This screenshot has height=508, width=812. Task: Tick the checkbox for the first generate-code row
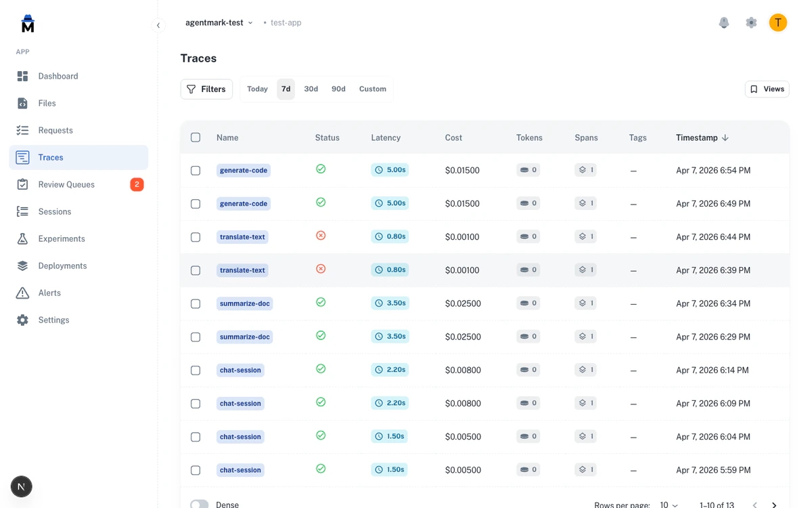pyautogui.click(x=196, y=171)
